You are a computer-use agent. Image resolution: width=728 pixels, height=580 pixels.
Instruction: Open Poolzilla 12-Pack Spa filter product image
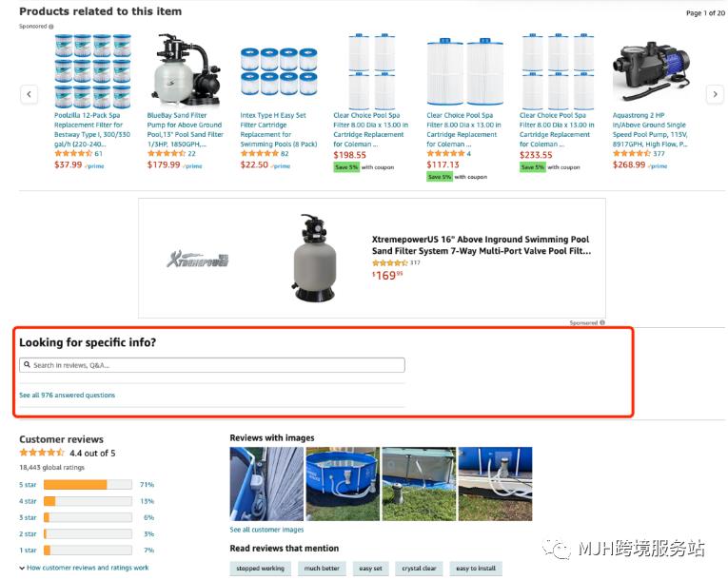(x=93, y=71)
